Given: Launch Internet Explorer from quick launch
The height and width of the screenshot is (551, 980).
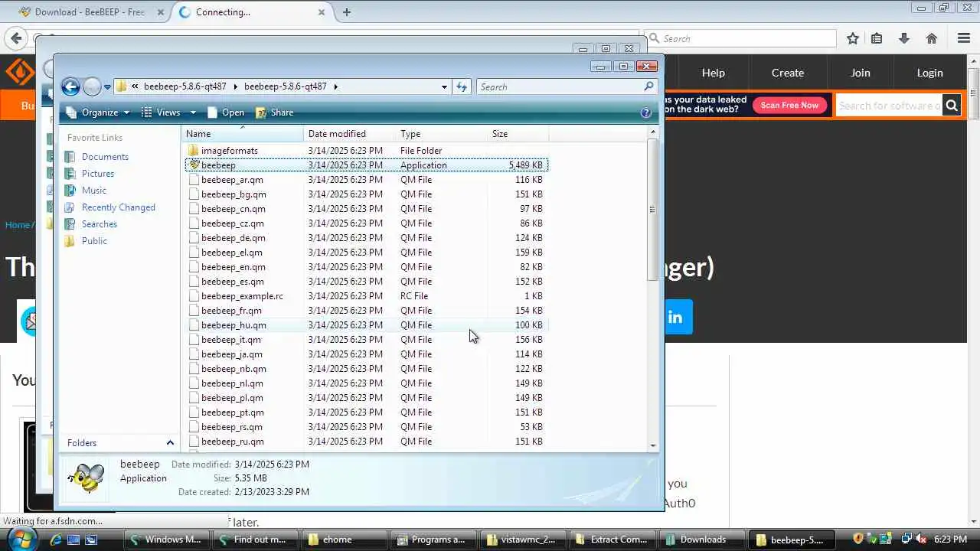Looking at the screenshot, I should point(56,540).
